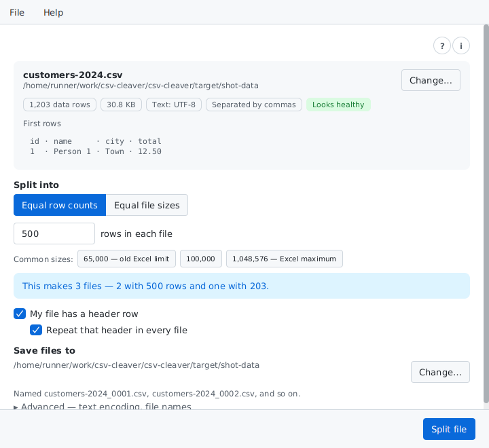Click the 'Named customers-2024_0001.csv' naming note
Image resolution: width=489 pixels, height=448 pixels.
(x=157, y=394)
